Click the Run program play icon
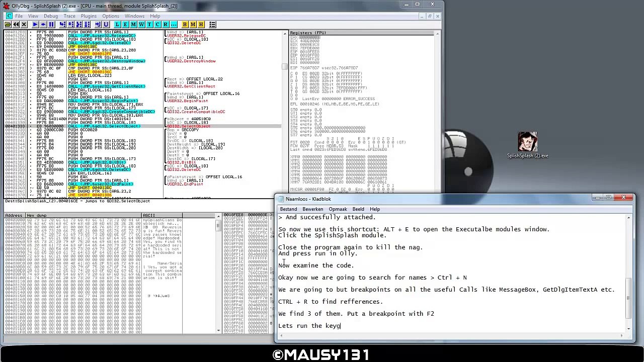The height and width of the screenshot is (362, 644). (x=35, y=25)
